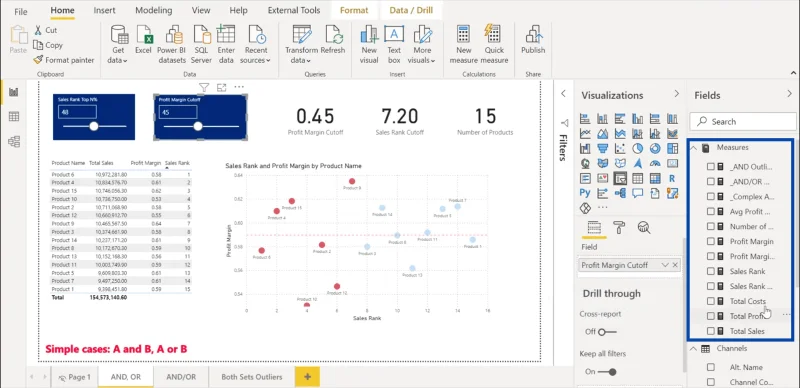Open the File menu
This screenshot has height=388, width=800.
tap(21, 11)
